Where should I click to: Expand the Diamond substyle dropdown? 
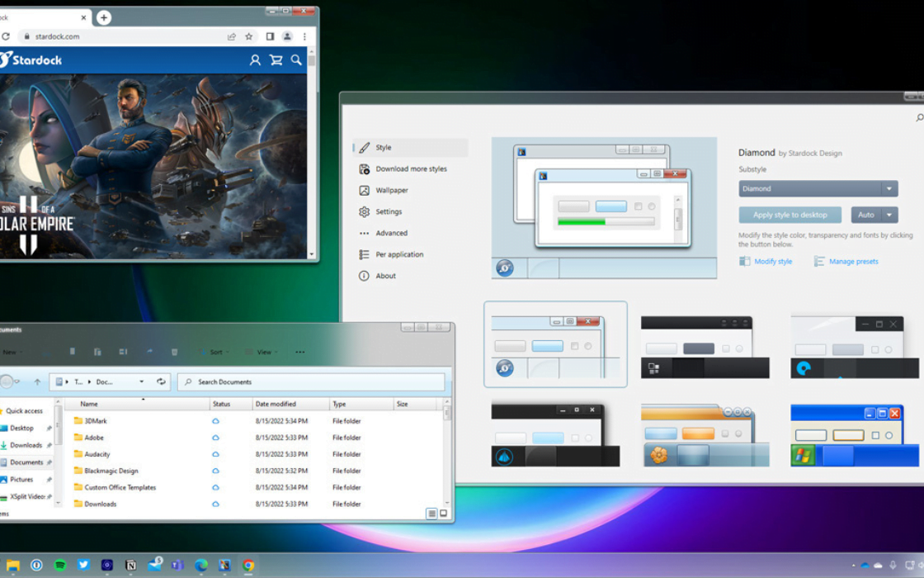(x=889, y=189)
